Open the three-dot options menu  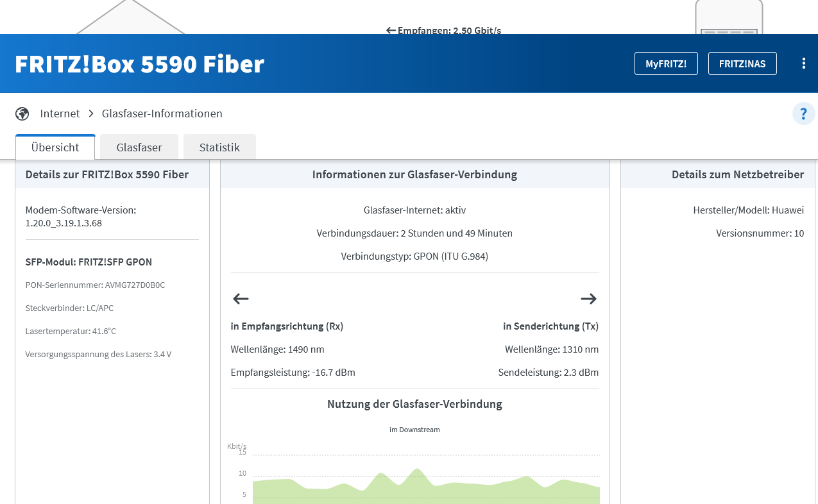tap(803, 63)
